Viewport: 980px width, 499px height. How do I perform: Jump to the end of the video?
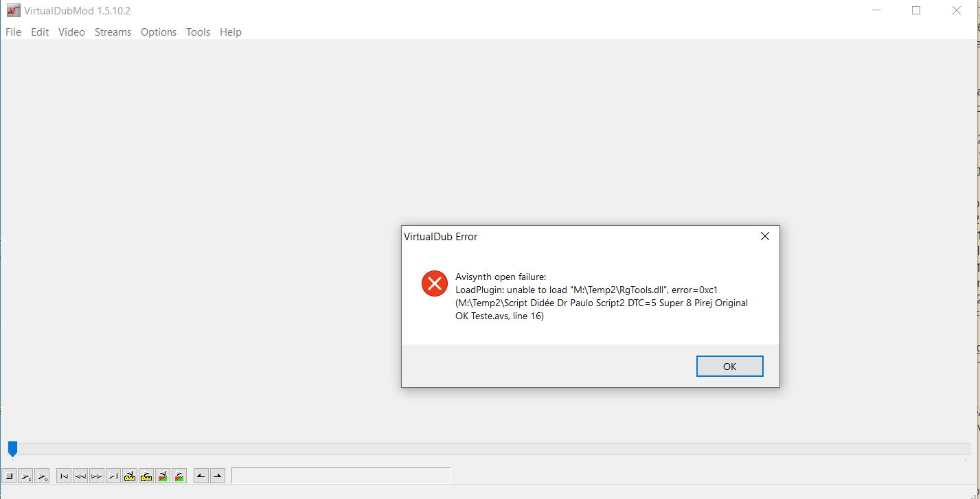pos(113,476)
